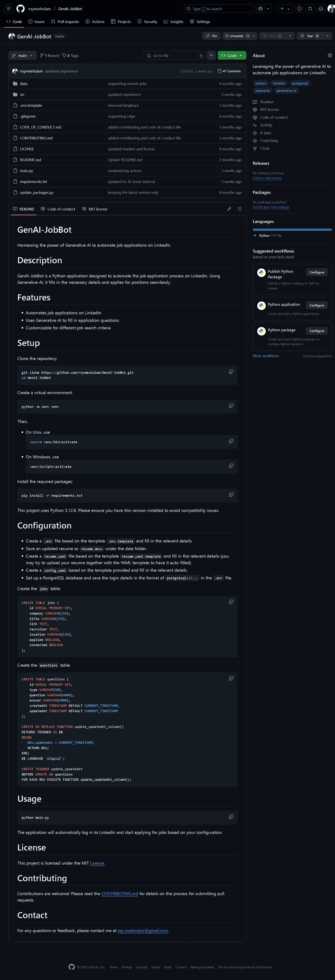Click the top search bar
This screenshot has width=335, height=980.
tap(219, 8)
